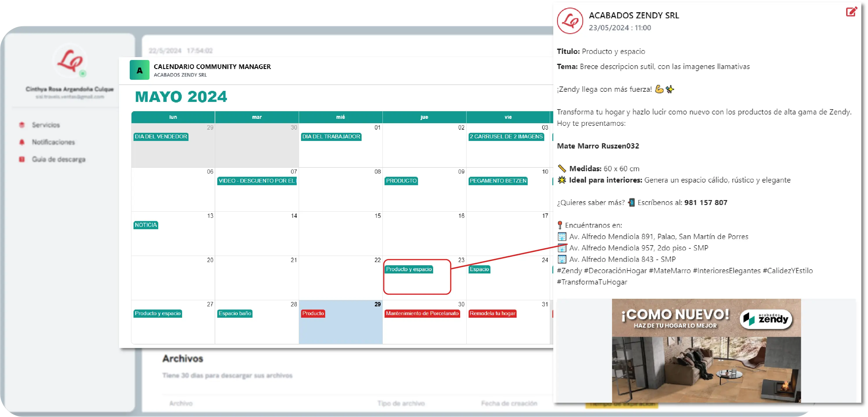Open the PRODUCTO event on May 09

401,181
